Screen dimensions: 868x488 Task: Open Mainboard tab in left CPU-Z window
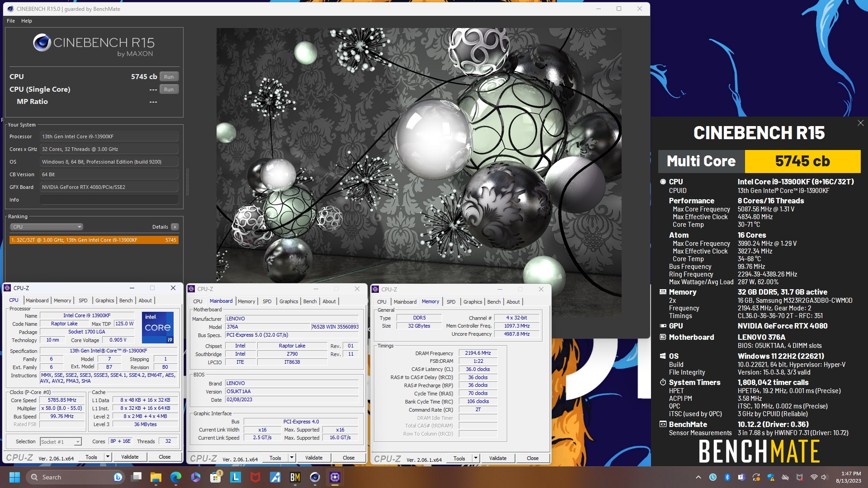click(37, 300)
